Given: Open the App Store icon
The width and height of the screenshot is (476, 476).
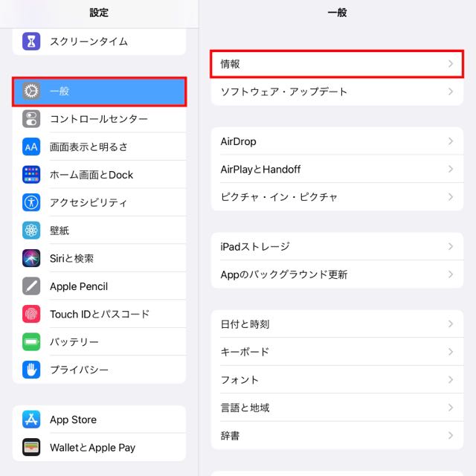Looking at the screenshot, I should click(31, 419).
